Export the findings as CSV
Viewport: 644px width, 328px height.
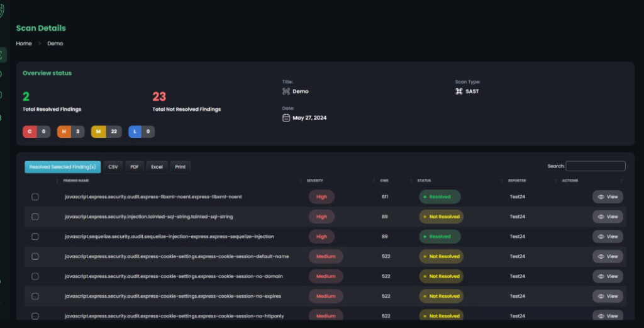tap(113, 167)
